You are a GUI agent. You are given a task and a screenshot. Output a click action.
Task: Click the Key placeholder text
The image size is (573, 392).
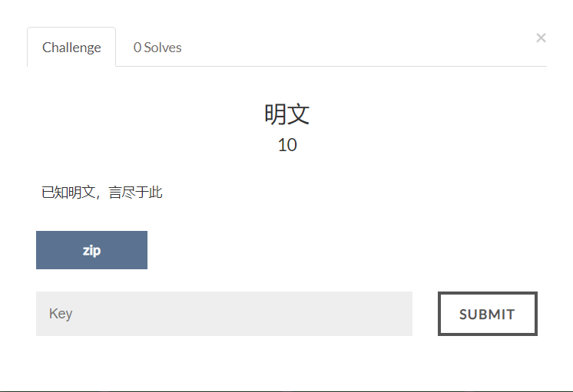pyautogui.click(x=61, y=314)
